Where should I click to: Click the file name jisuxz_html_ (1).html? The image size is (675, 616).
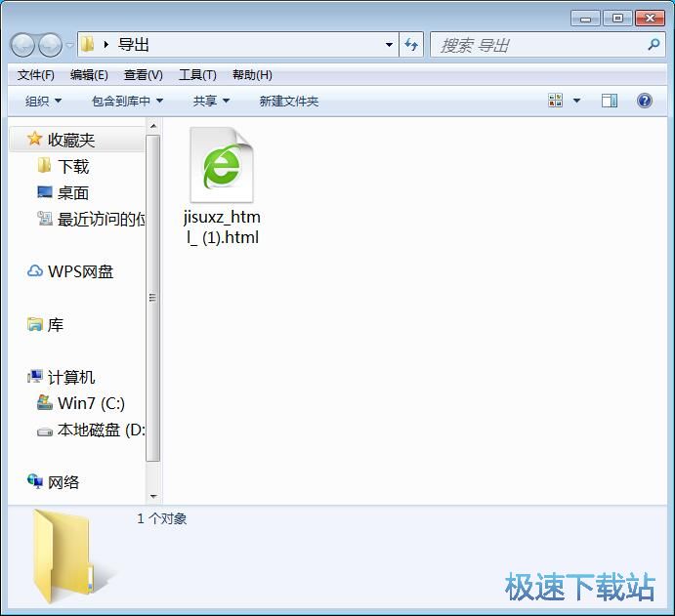pyautogui.click(x=222, y=227)
